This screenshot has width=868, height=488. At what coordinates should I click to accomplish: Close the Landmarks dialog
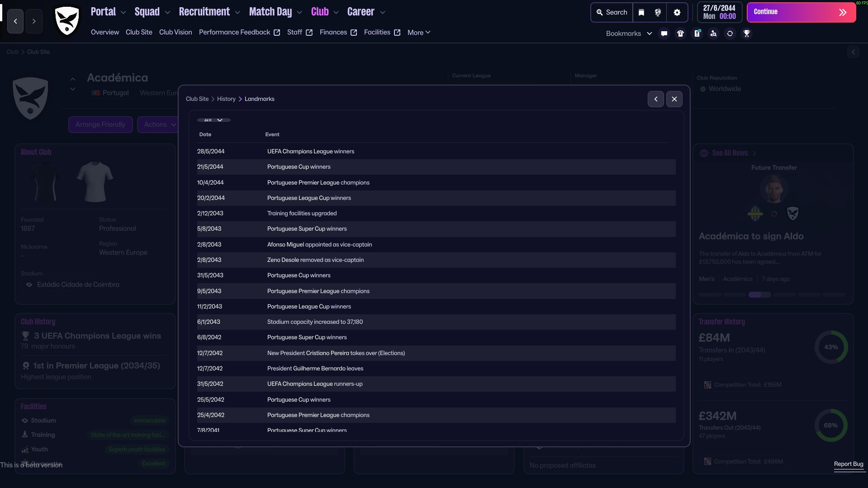(674, 99)
